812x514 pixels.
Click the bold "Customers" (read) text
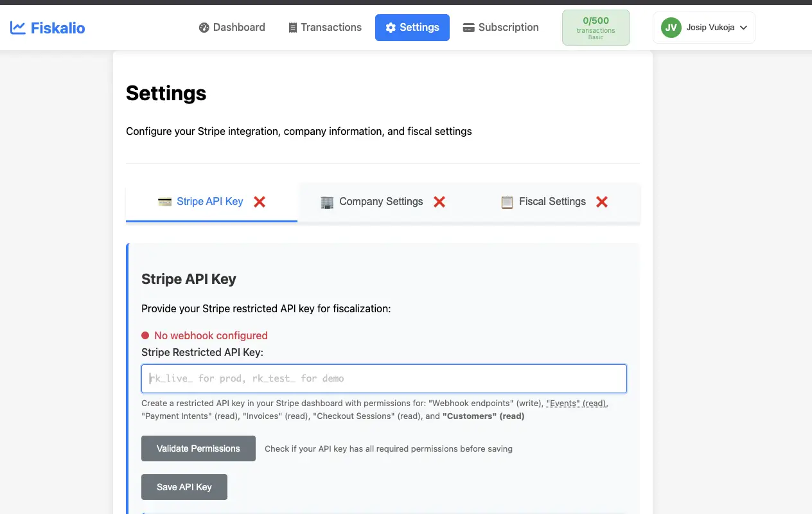(x=484, y=416)
